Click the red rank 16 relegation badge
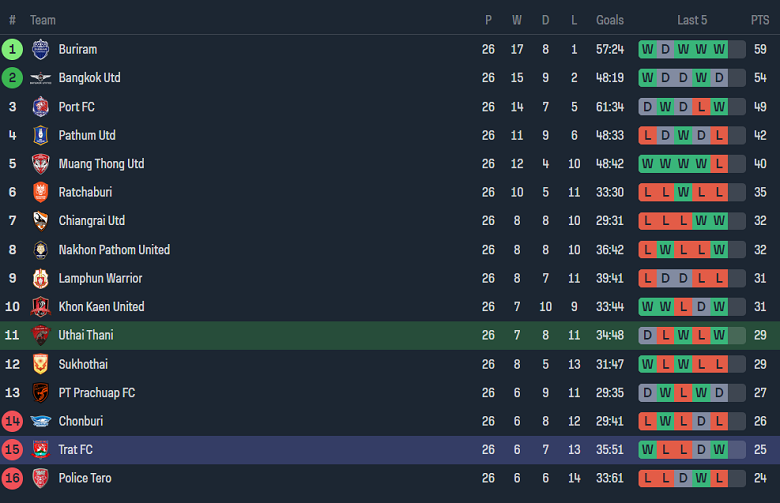Screen dimensions: 780x503 pos(12,479)
